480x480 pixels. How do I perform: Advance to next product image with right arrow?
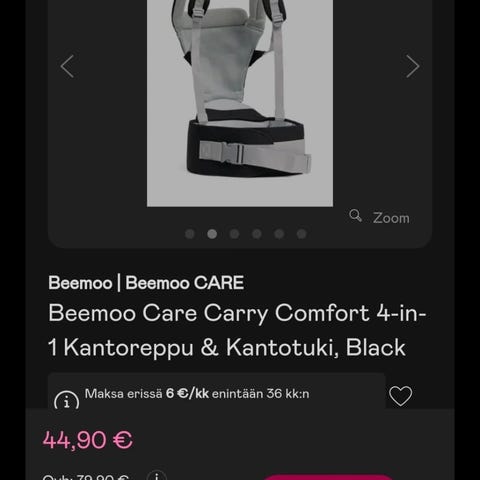click(x=413, y=66)
